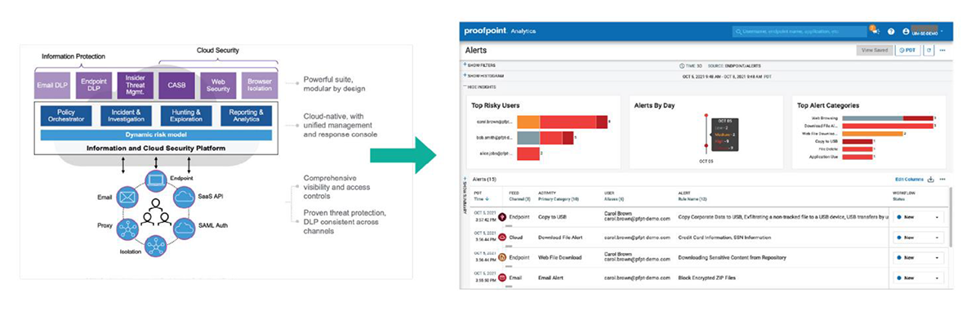The height and width of the screenshot is (311, 980).
Task: Click the Email feed icon
Action: click(501, 278)
